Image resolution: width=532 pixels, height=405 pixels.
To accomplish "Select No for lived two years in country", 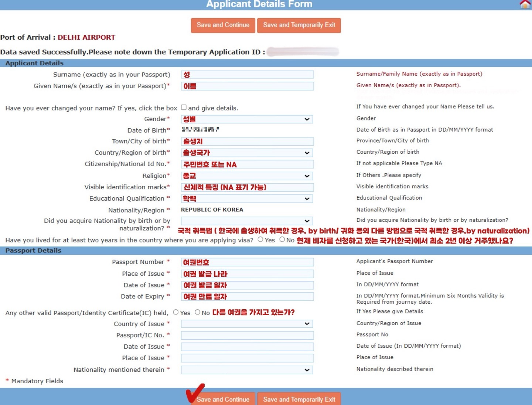I will [282, 239].
